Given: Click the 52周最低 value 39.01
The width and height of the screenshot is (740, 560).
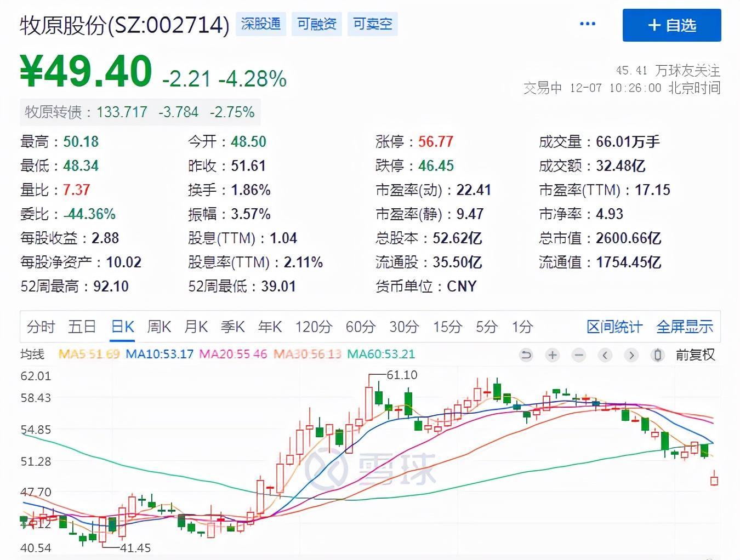Looking at the screenshot, I should (278, 287).
